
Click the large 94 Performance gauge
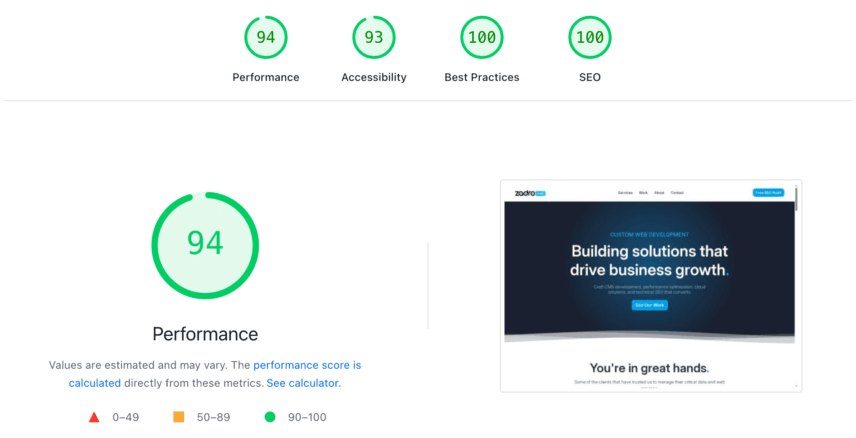tap(205, 244)
